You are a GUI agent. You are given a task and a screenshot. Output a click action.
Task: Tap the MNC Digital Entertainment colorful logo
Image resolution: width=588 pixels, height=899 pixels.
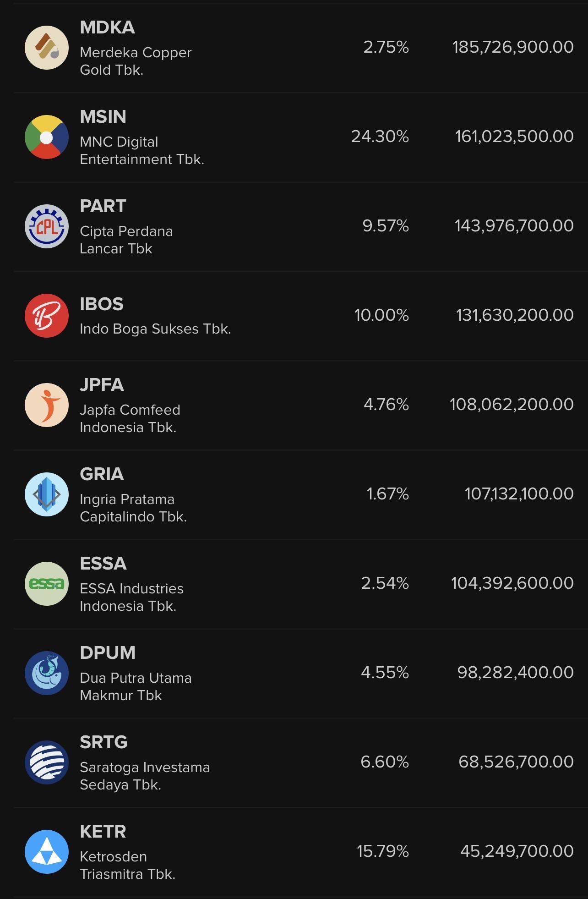[x=47, y=137]
